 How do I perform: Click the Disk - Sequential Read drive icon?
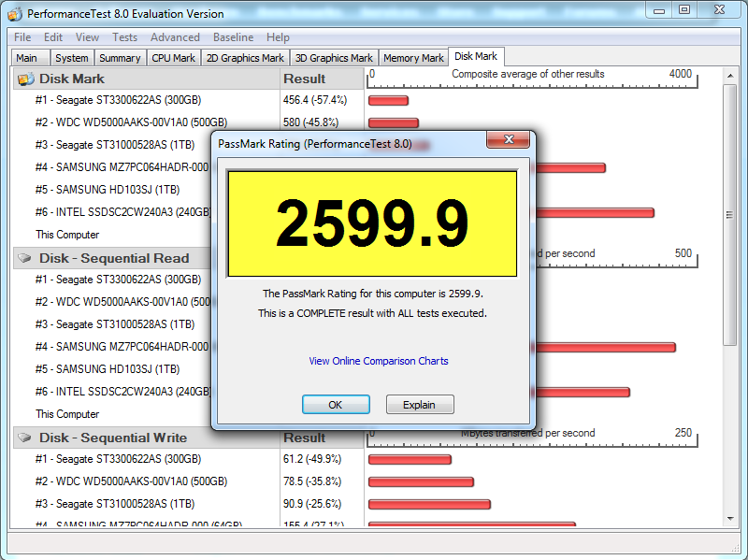[25, 258]
